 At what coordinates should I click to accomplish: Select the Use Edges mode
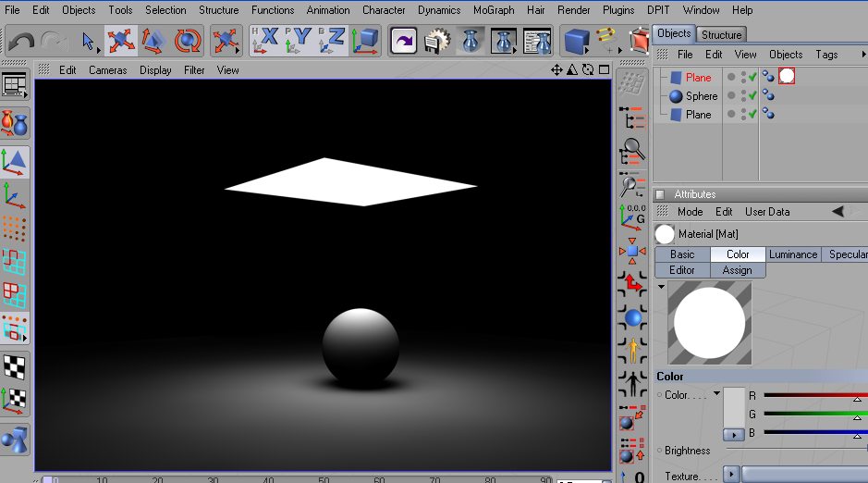(x=15, y=262)
